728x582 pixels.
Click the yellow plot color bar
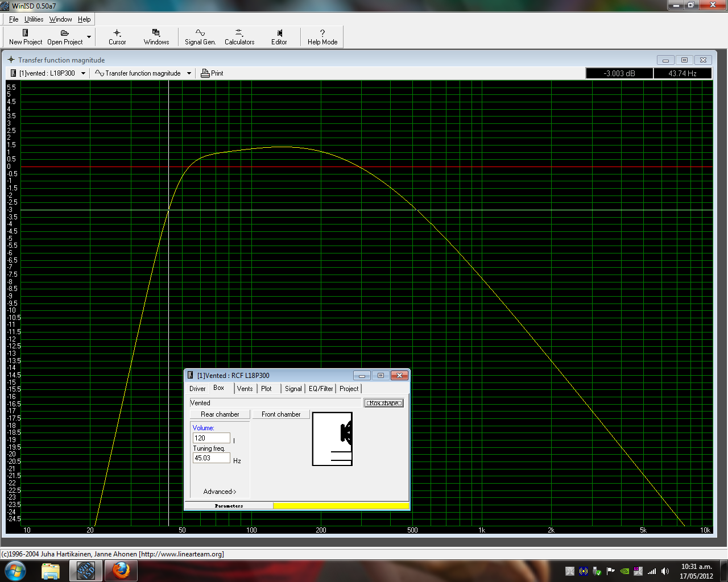click(341, 506)
